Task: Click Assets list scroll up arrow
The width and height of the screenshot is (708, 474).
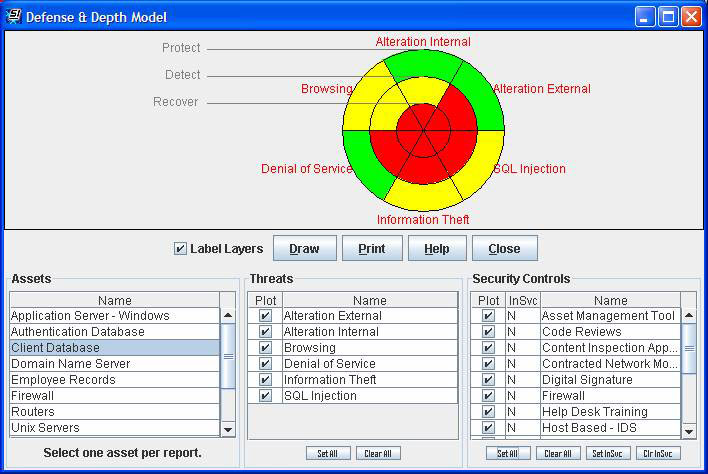Action: 228,316
